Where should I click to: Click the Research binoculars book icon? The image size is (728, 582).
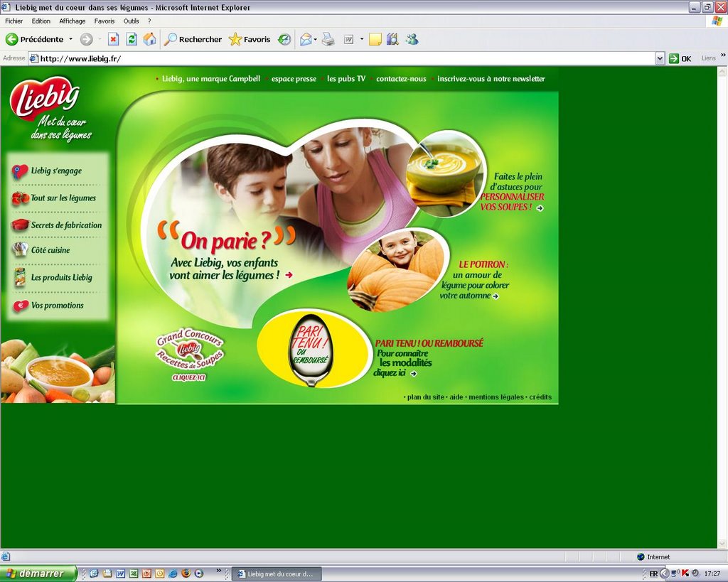[x=392, y=40]
